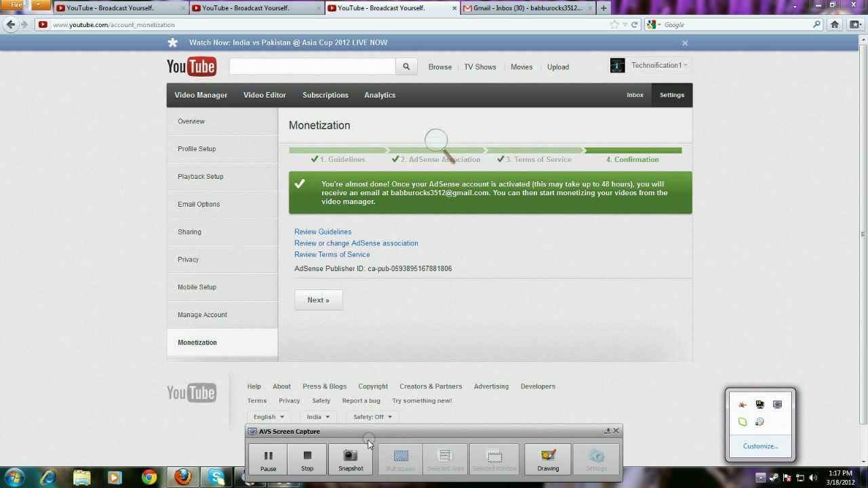Open Settings in the navigation bar

(x=672, y=95)
